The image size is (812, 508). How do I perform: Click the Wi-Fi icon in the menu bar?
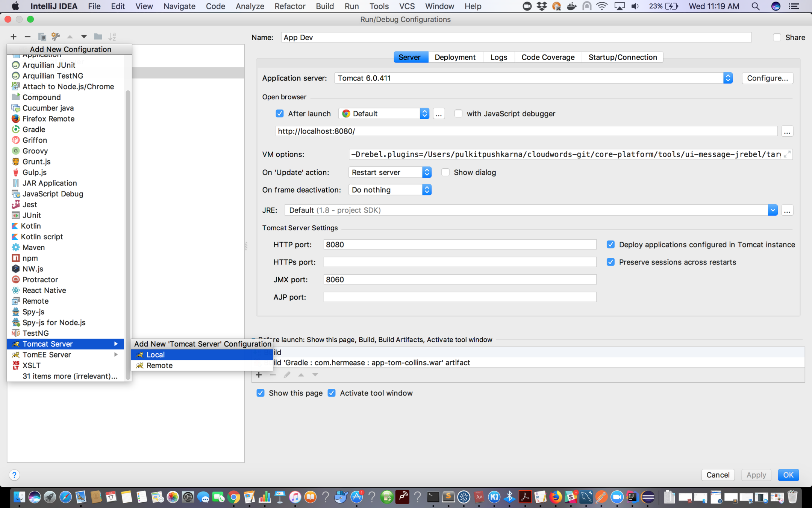[602, 6]
